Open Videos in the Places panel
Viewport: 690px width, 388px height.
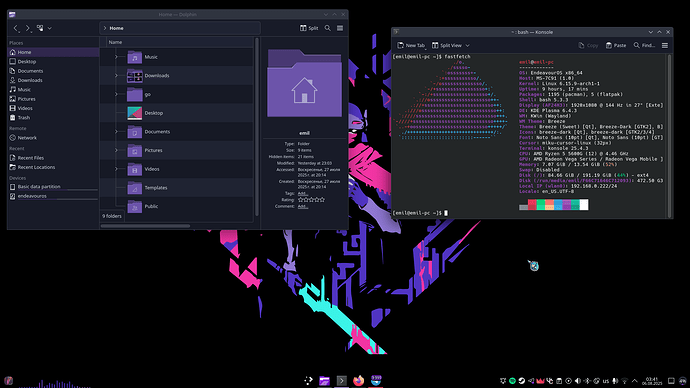(x=53, y=108)
